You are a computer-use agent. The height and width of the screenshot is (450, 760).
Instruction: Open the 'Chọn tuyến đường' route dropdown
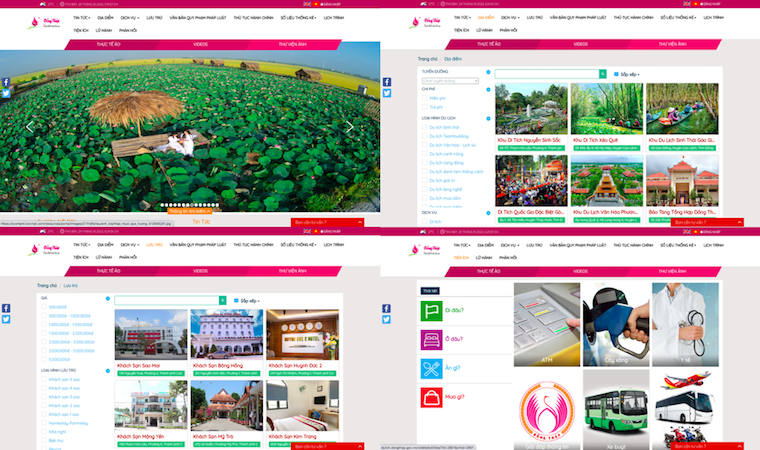coord(452,81)
